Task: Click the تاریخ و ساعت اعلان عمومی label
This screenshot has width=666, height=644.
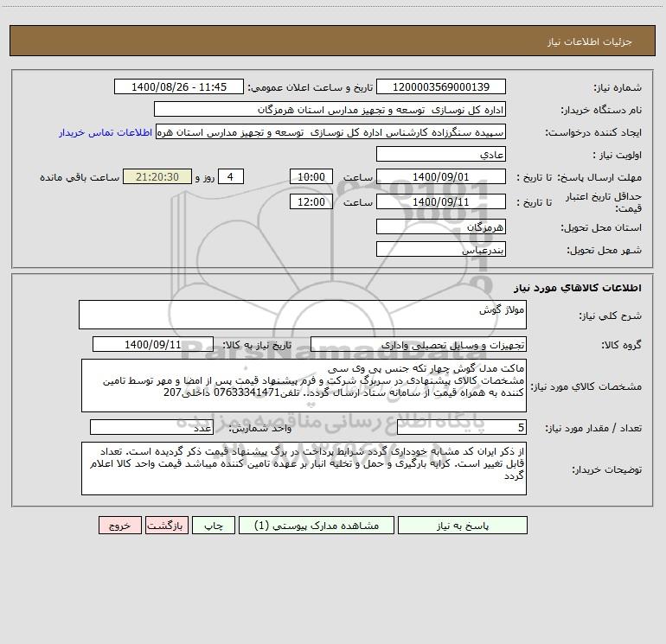Action: 311,87
